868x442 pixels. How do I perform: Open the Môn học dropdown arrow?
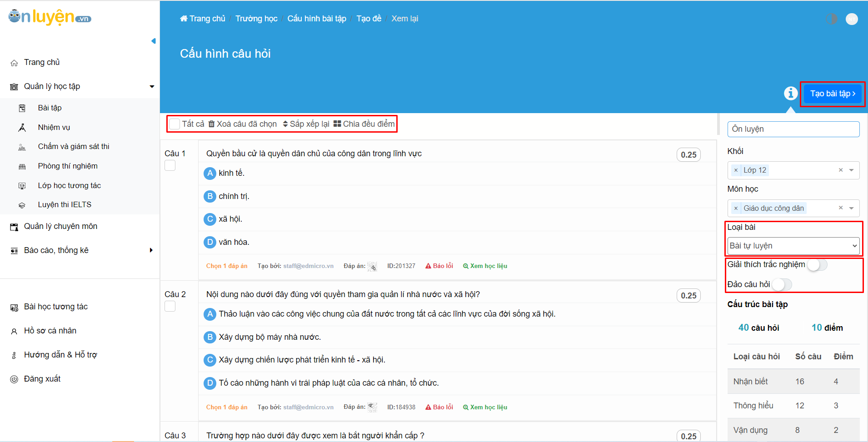coord(851,209)
